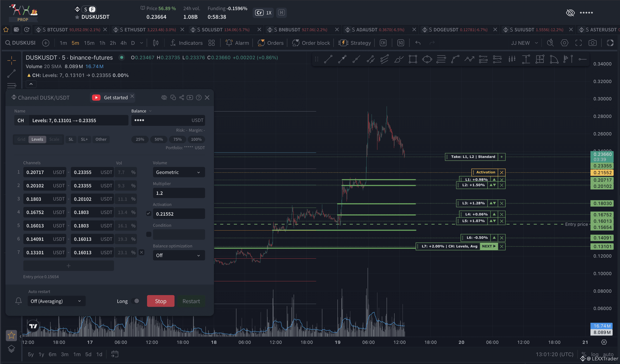Click the Restart button
This screenshot has width=620, height=364.
coord(191,301)
